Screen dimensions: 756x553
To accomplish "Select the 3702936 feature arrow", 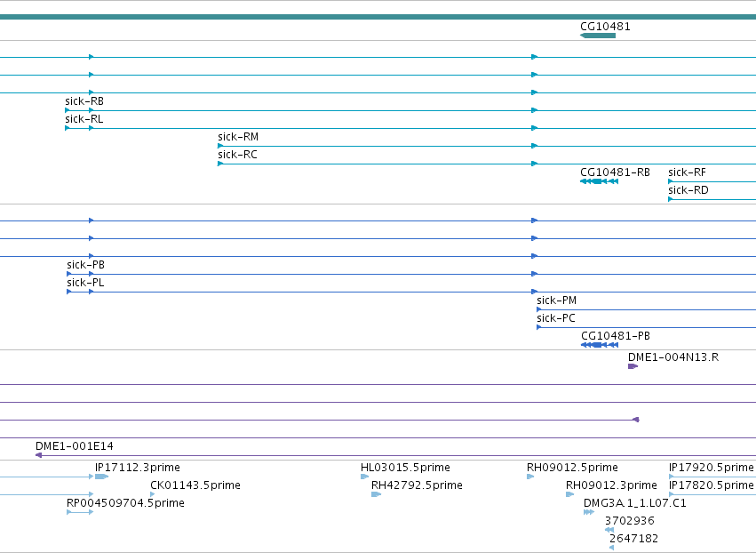I will pyautogui.click(x=609, y=530).
